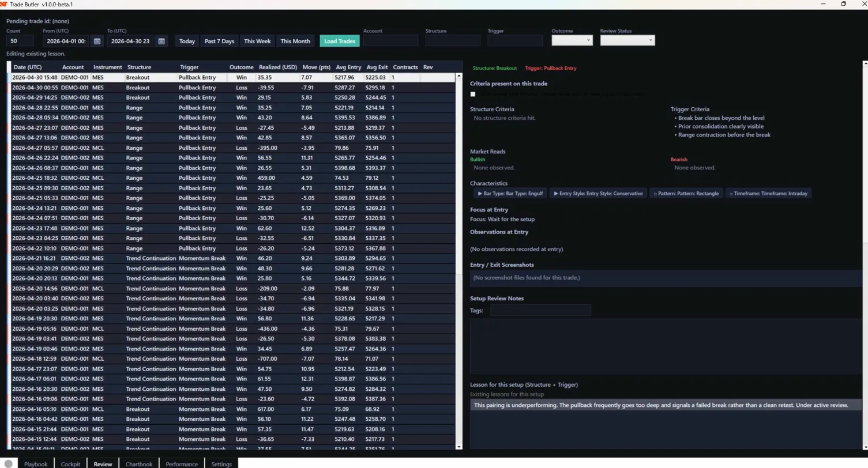
Task: Open the calendar picker for the From date
Action: (97, 41)
